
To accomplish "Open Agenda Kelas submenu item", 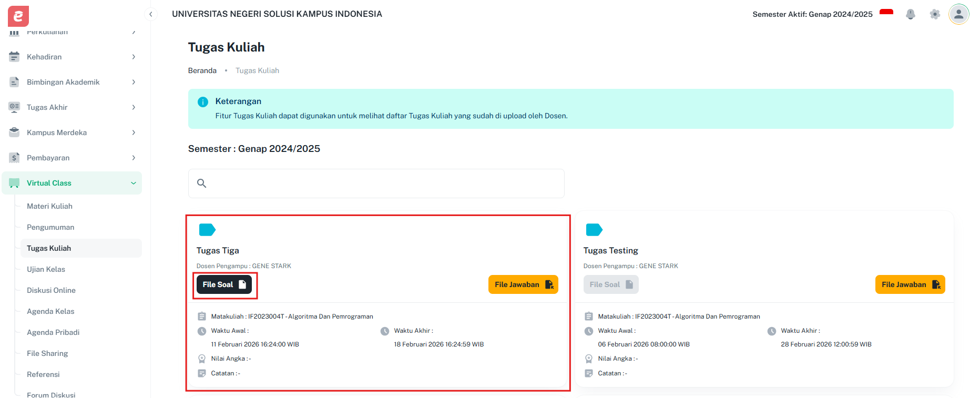I will [81, 311].
